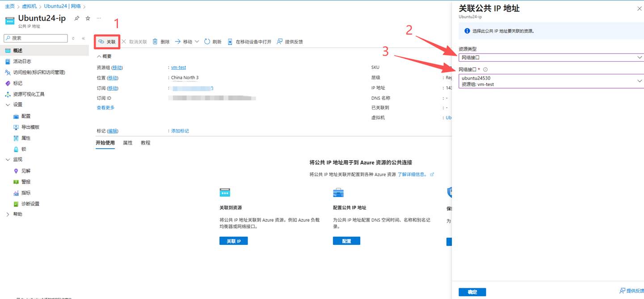Open the 网络接口 ubuntu24530 dropdown
The height and width of the screenshot is (299, 644).
point(551,81)
